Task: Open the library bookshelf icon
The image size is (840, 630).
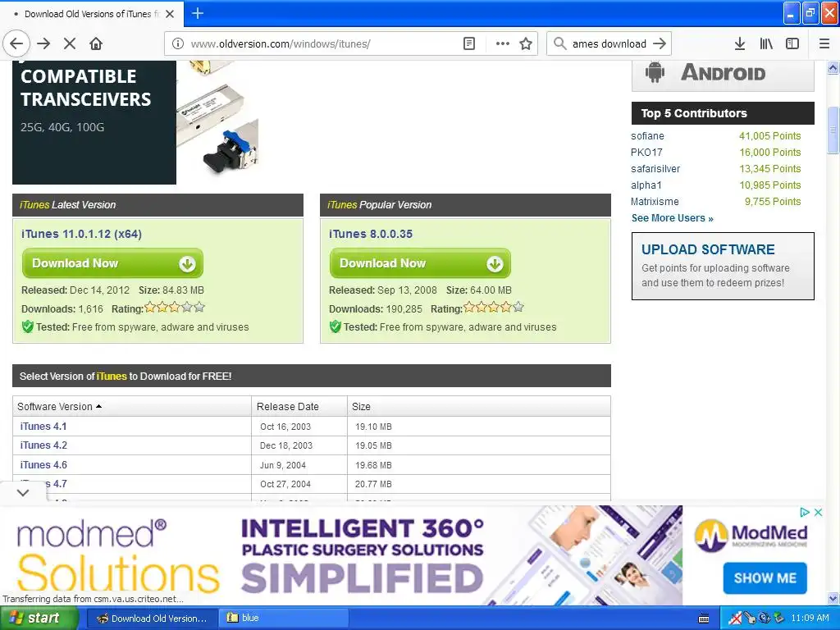Action: [x=766, y=43]
